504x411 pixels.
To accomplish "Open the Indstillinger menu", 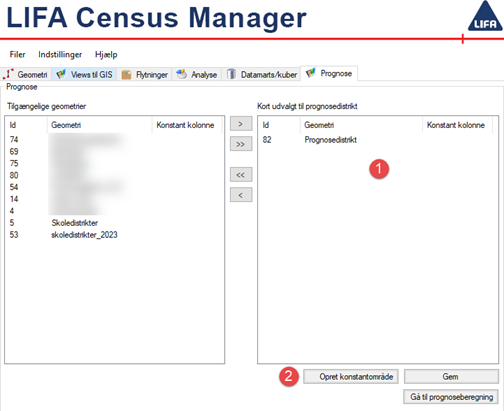I will tap(60, 54).
